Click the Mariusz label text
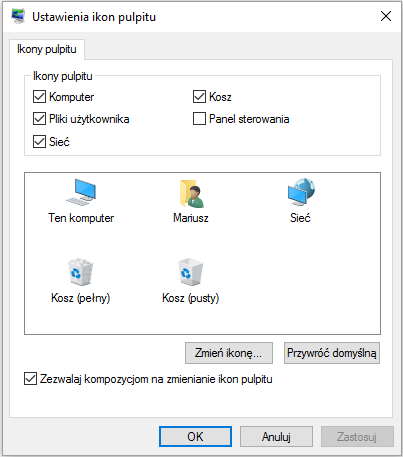Screen dimensions: 403x457 click(191, 218)
